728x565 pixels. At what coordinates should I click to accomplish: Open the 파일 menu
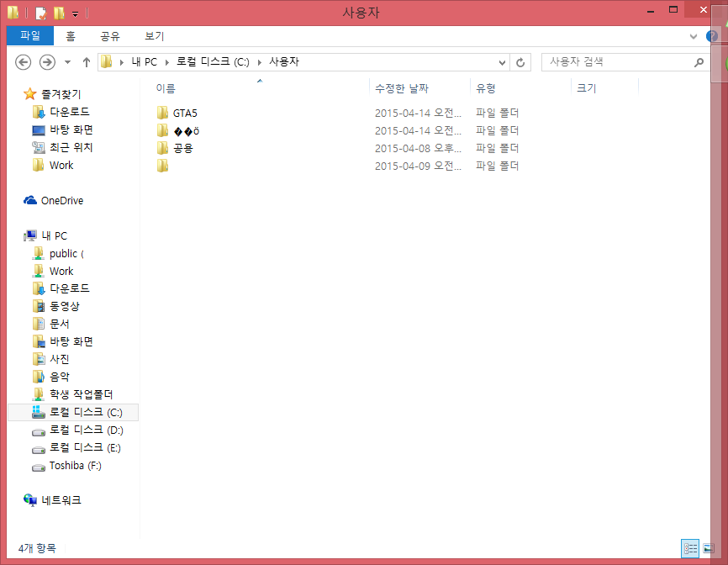coord(29,35)
